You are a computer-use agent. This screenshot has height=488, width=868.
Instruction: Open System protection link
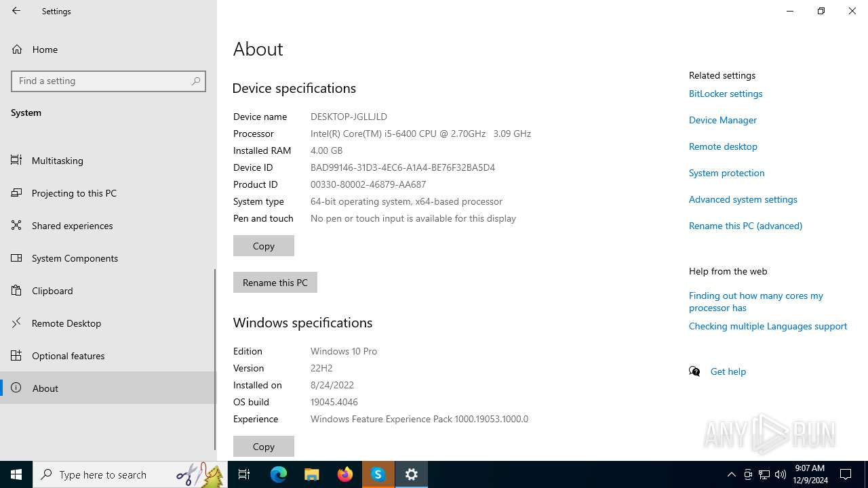coord(727,173)
